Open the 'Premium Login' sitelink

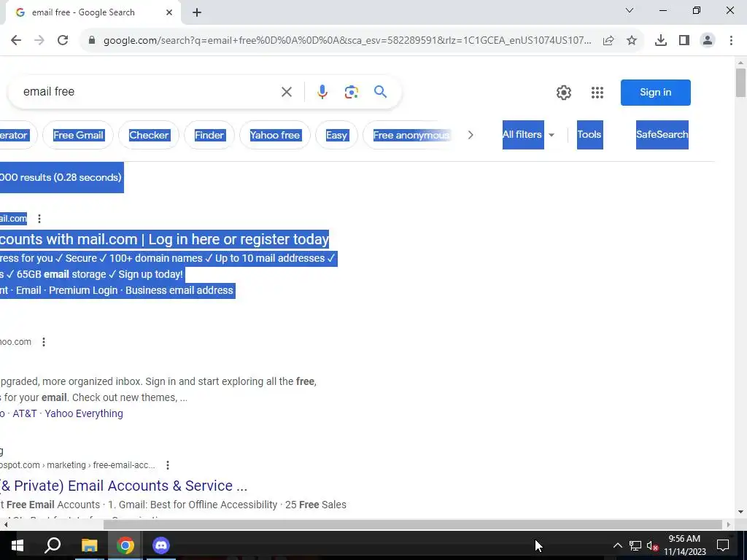coord(83,290)
